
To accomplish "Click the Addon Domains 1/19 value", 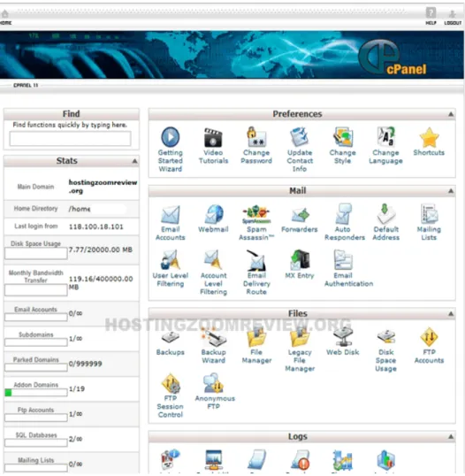I will coord(77,388).
